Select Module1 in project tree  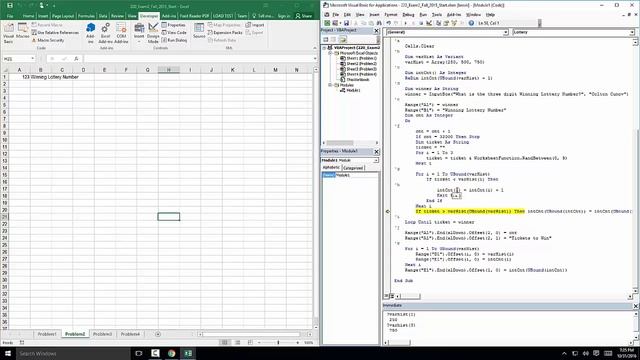tap(352, 90)
